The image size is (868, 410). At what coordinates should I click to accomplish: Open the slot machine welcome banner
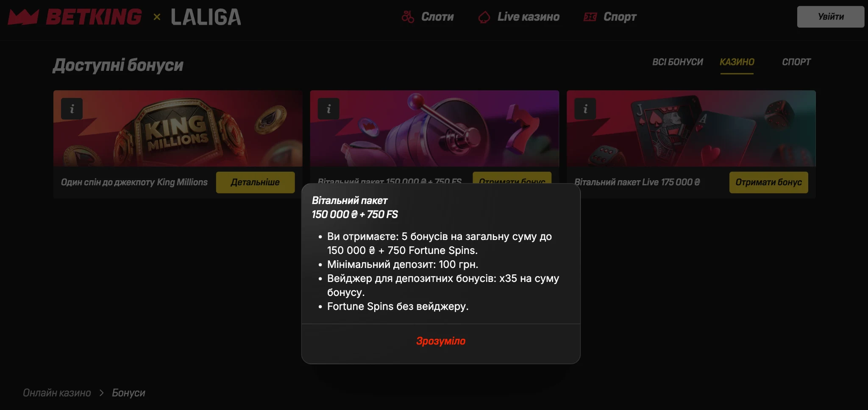coord(434,128)
